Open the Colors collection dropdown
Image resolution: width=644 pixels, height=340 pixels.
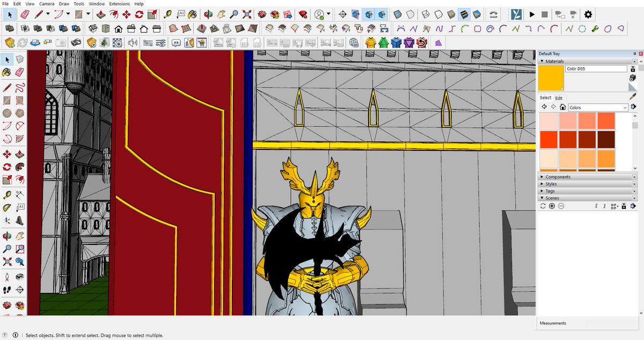597,107
